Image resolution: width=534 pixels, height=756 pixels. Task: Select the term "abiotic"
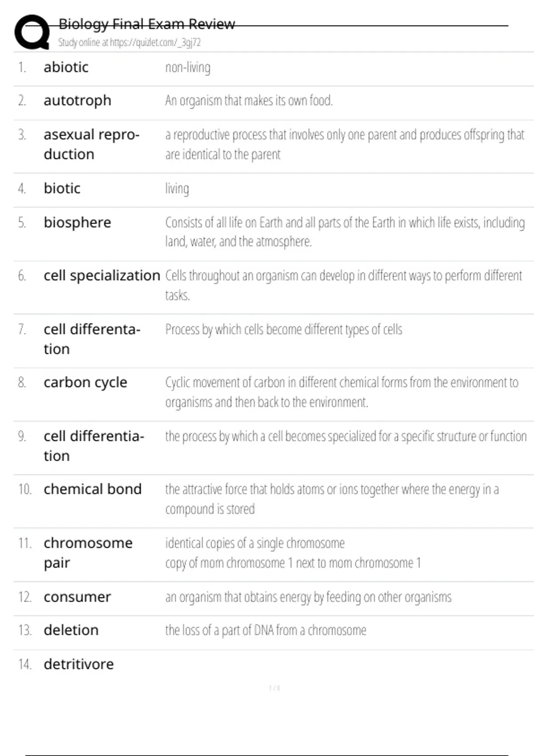pos(66,67)
